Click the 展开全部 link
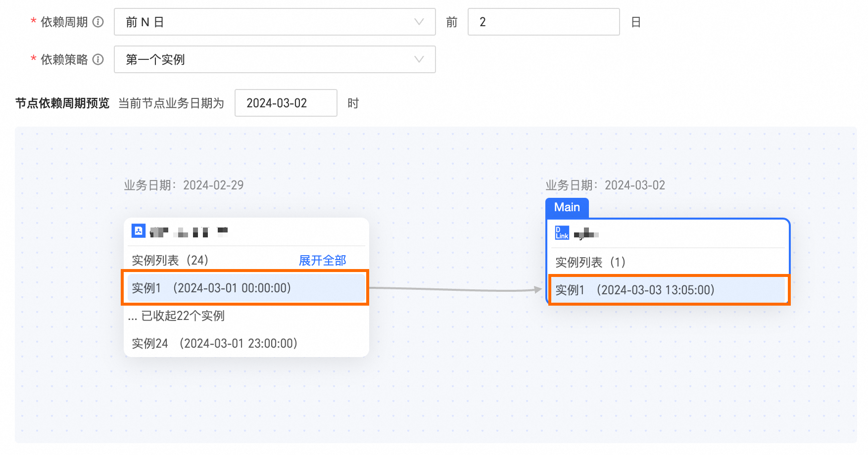The width and height of the screenshot is (868, 455). [323, 260]
